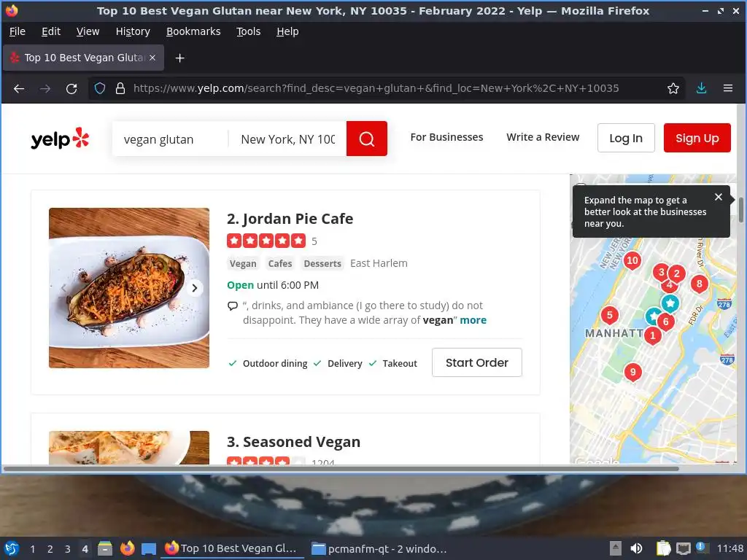Open the Tools menu
This screenshot has height=560, width=747.
[x=248, y=31]
